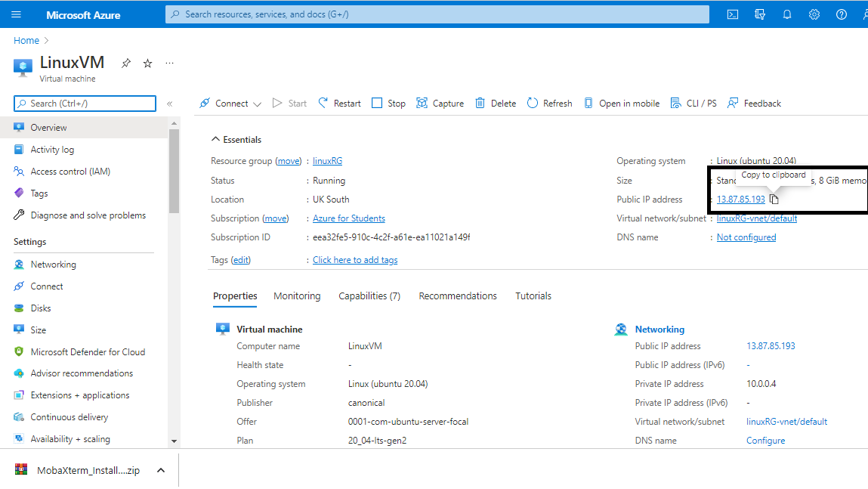Open Directories and subscriptions filter icon
Viewport: 868px width, 489px height.
(759, 14)
